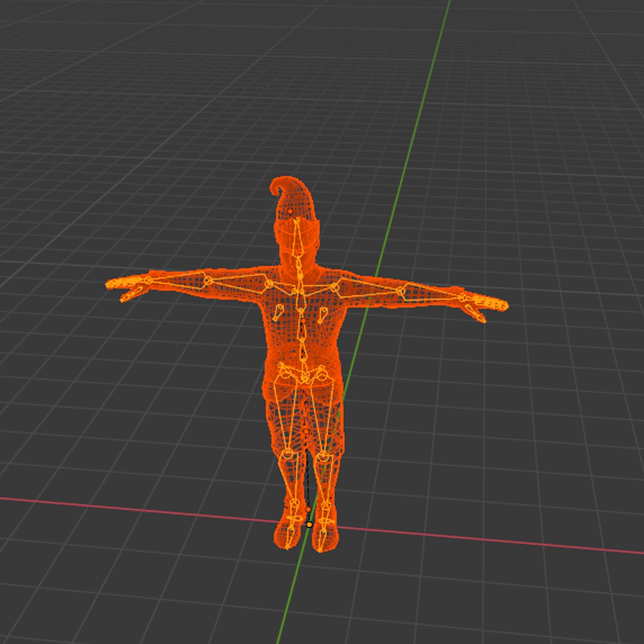This screenshot has height=644, width=644.
Task: Select the shoulder joint on the left-side arm
Action: [268, 284]
